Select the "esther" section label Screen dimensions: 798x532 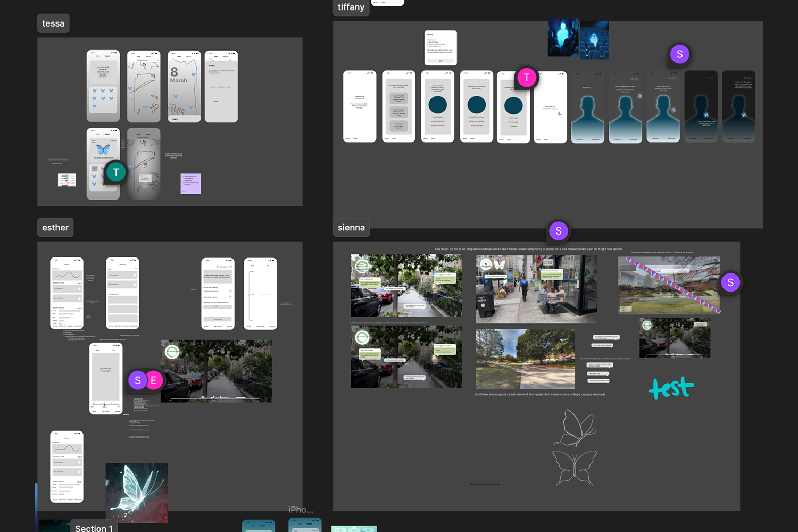click(x=55, y=227)
